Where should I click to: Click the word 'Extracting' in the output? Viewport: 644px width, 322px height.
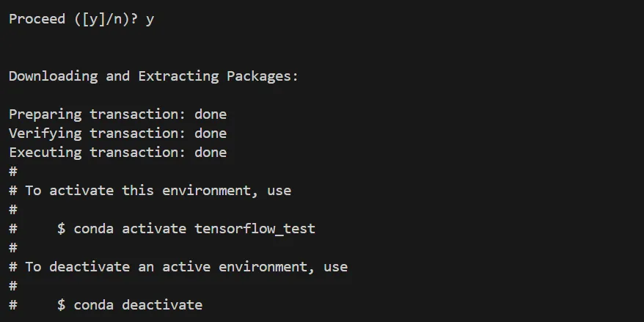[x=178, y=76]
